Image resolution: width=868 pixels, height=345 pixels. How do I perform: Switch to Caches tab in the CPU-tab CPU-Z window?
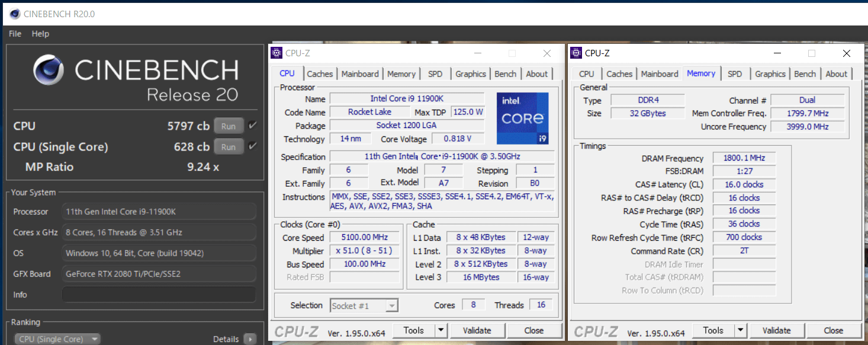[320, 74]
